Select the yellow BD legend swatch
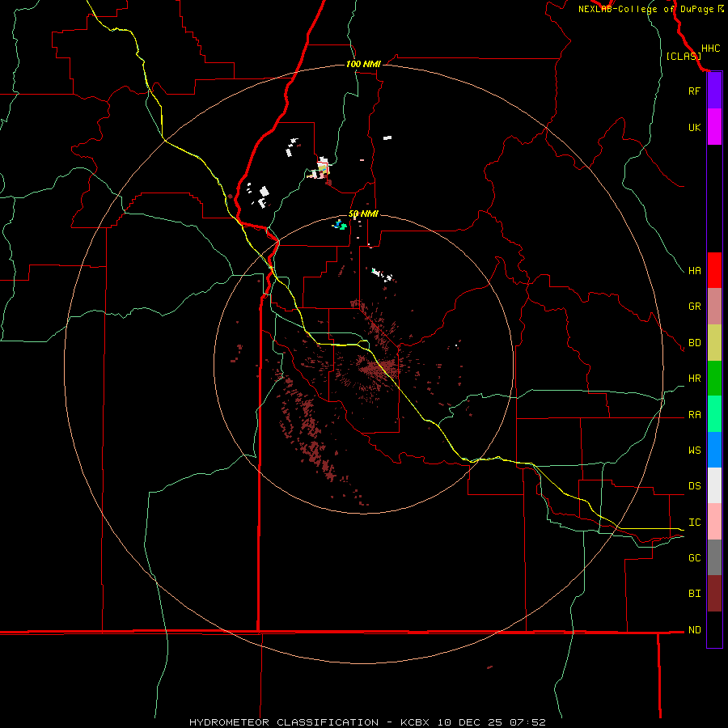Image resolution: width=728 pixels, height=728 pixels. pos(714,343)
